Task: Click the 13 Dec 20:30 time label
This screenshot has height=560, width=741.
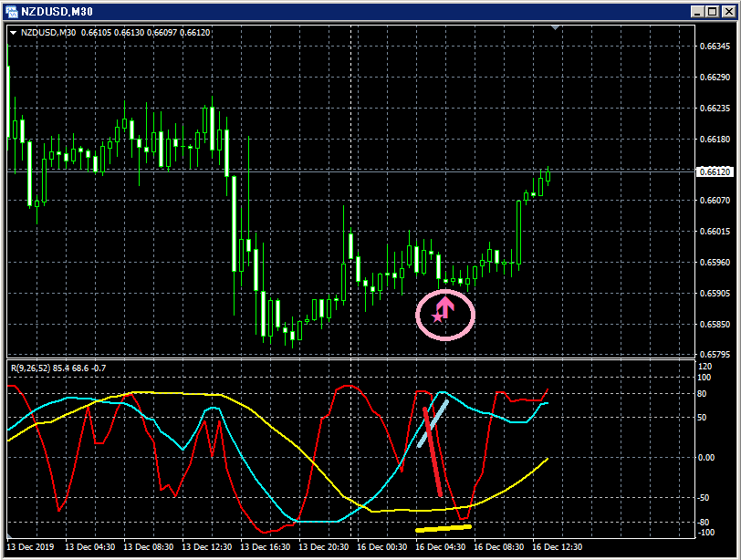Action: [324, 547]
